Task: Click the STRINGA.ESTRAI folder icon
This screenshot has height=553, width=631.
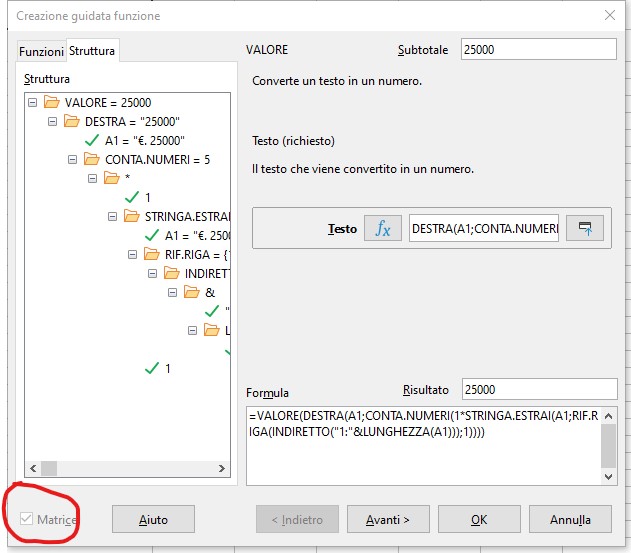Action: click(x=131, y=216)
